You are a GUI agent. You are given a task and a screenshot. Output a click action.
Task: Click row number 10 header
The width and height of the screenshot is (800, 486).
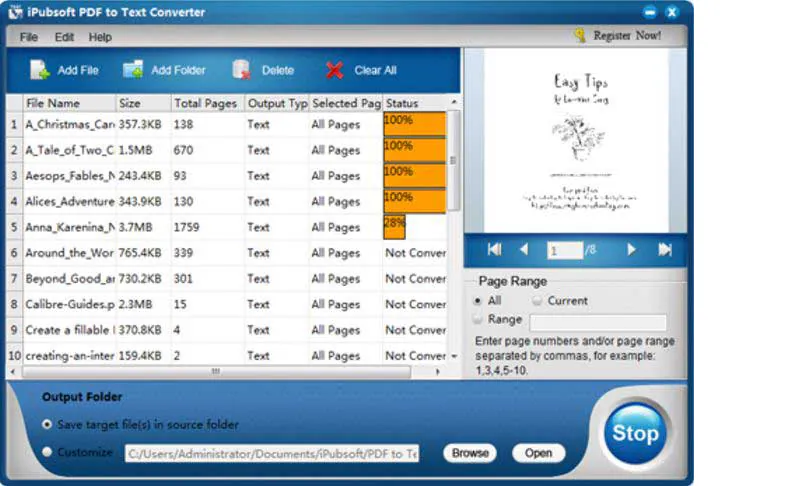click(x=14, y=355)
